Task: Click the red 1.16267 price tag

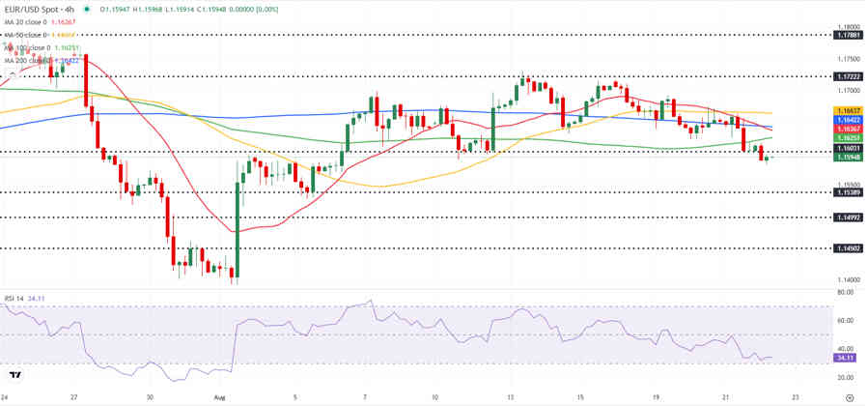Action: coord(847,129)
